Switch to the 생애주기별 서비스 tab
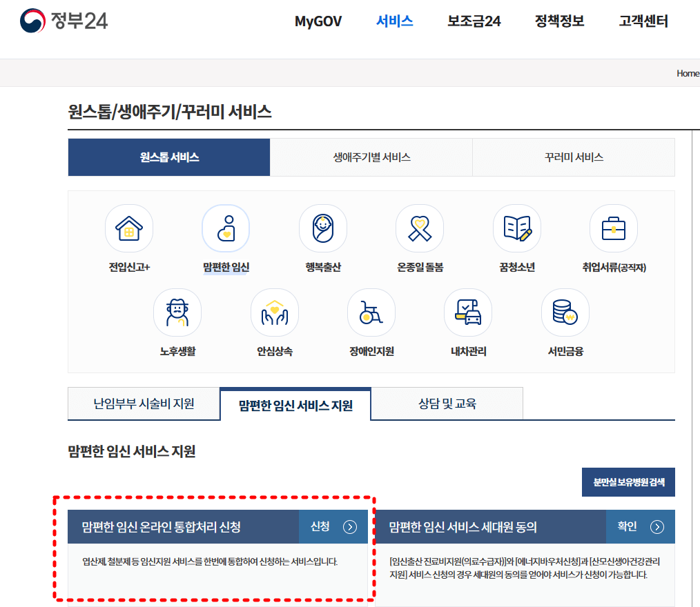700x607 pixels. (371, 157)
